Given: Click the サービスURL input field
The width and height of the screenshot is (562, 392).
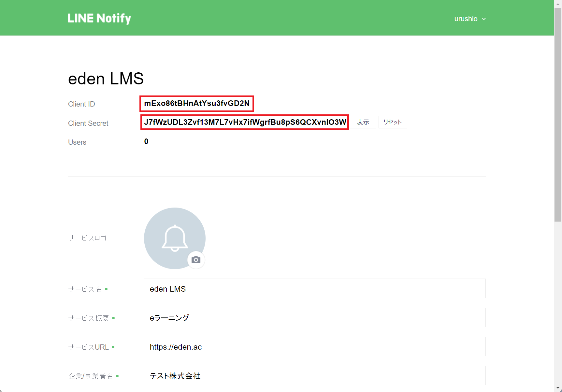Looking at the screenshot, I should [315, 347].
